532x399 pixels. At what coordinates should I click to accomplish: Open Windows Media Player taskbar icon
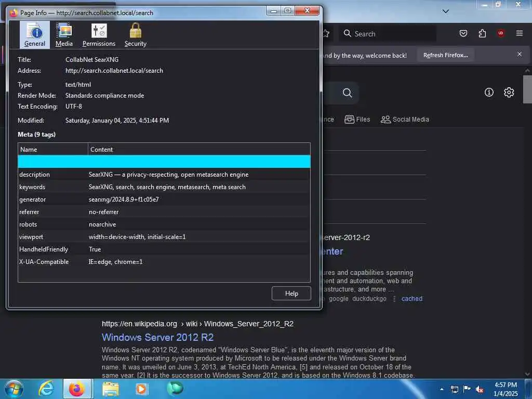[141, 389]
